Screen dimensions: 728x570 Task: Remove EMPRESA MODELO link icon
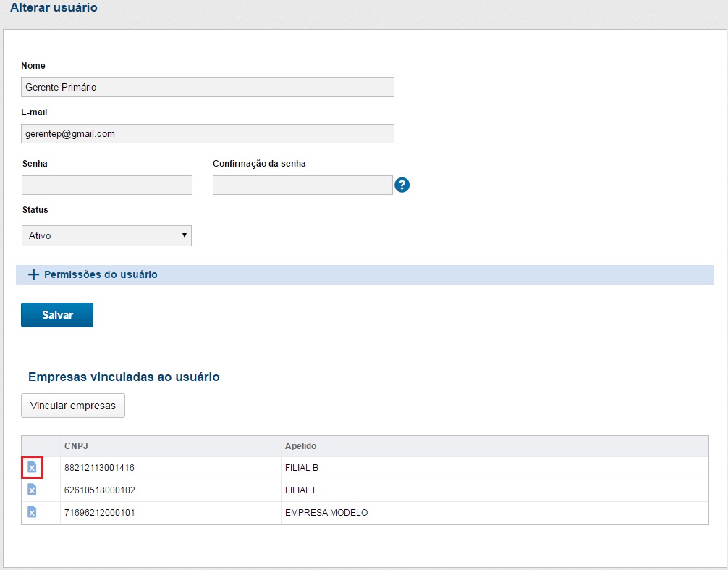click(32, 513)
